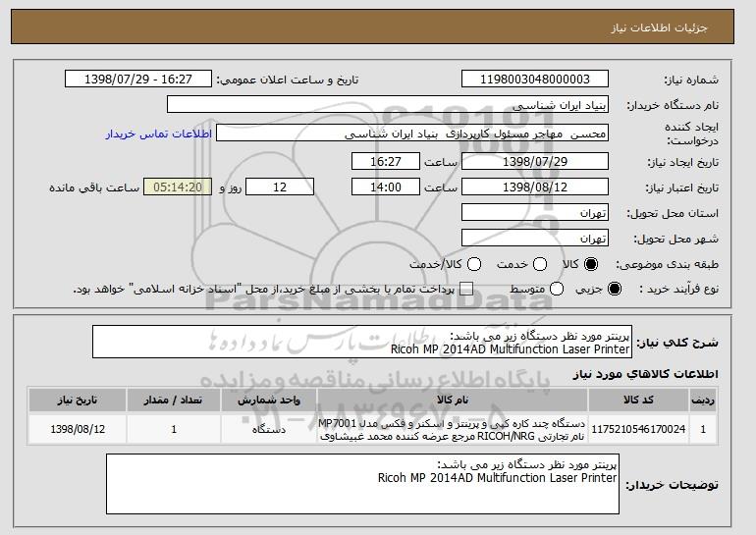This screenshot has height=535, width=756.
Task: Click the شماره نیاز label
Action: (x=691, y=80)
